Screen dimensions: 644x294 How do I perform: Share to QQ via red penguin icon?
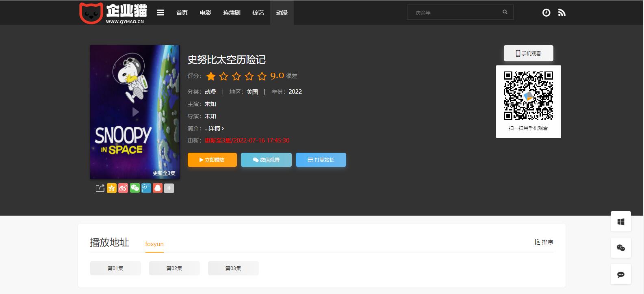pos(158,188)
